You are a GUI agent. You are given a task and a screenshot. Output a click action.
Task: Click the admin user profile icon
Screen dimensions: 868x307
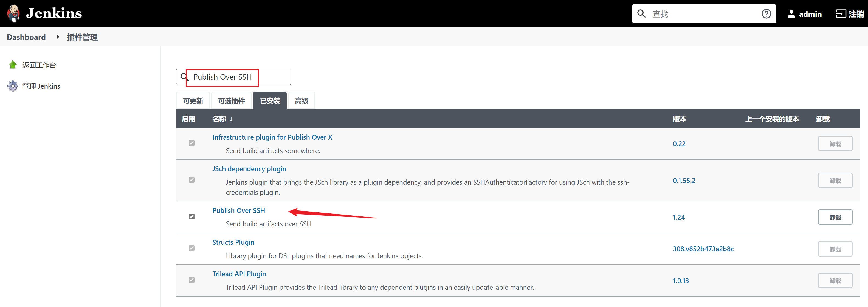click(x=791, y=14)
